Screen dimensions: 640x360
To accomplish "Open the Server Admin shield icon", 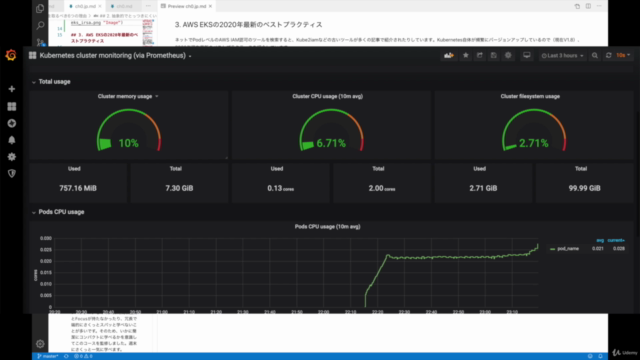I will [11, 173].
